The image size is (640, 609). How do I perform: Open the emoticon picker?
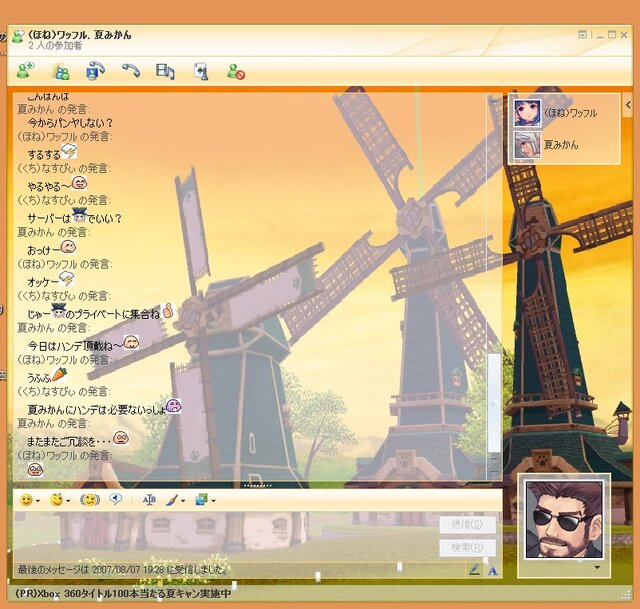[x=27, y=500]
